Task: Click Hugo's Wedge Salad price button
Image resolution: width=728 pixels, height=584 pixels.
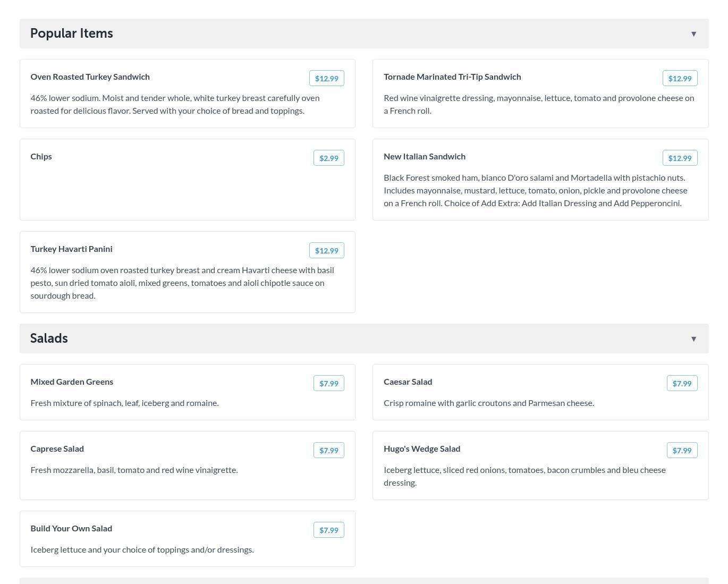Action: [x=682, y=451]
